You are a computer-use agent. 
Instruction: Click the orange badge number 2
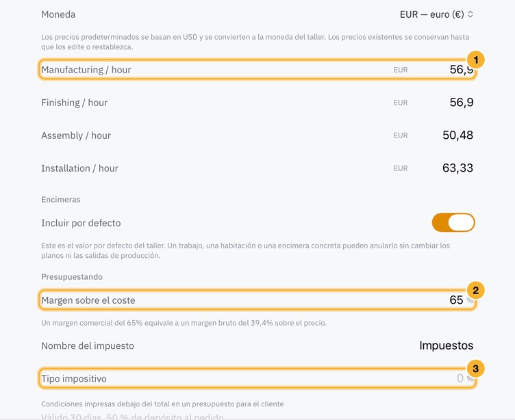pos(475,291)
